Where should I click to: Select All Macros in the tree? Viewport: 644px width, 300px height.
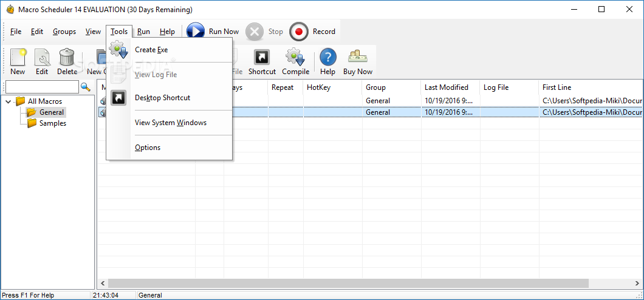45,101
